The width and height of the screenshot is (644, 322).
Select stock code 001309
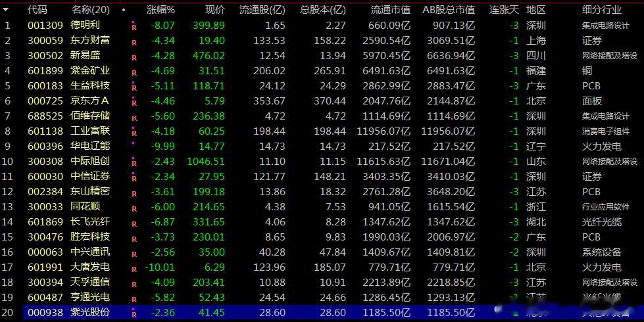(45, 26)
